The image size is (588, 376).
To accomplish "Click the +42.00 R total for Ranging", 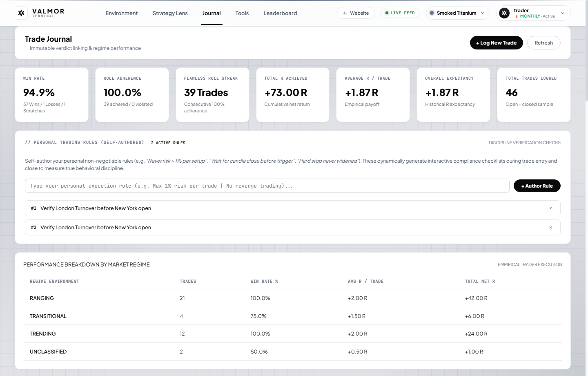I will click(476, 298).
